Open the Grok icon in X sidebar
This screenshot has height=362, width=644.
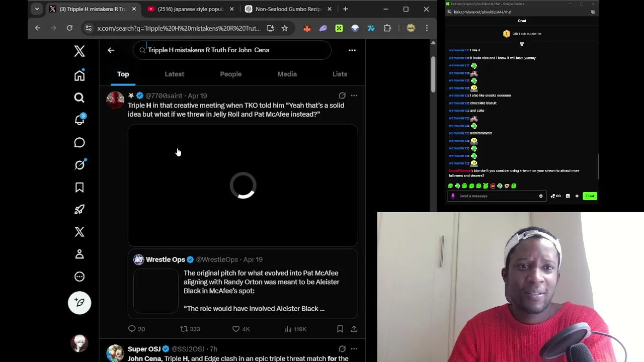pos(79,165)
